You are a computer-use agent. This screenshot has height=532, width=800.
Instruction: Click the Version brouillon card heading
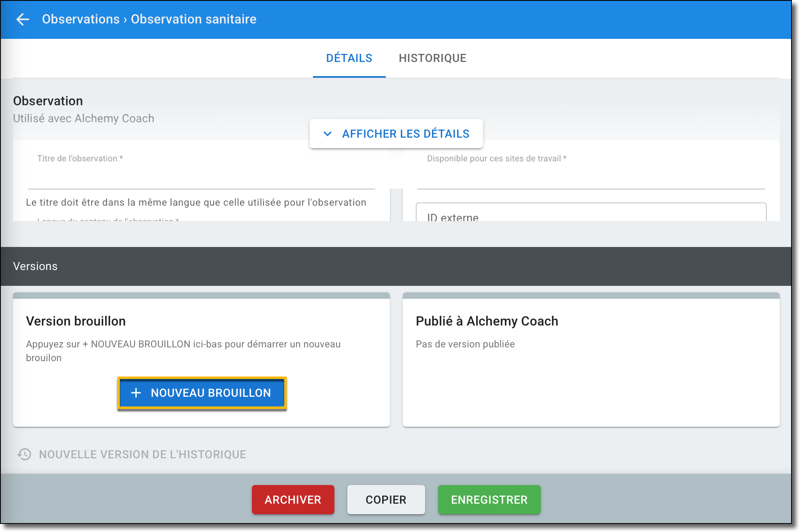coord(76,321)
